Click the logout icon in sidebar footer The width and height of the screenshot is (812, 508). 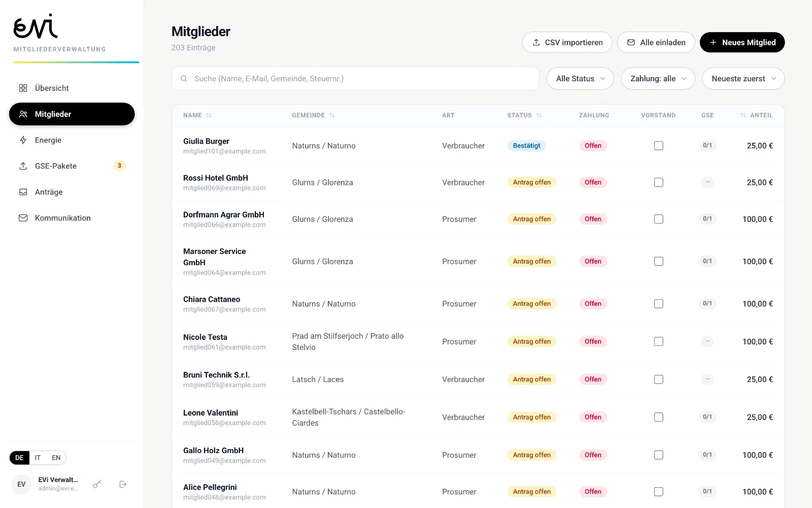[123, 484]
